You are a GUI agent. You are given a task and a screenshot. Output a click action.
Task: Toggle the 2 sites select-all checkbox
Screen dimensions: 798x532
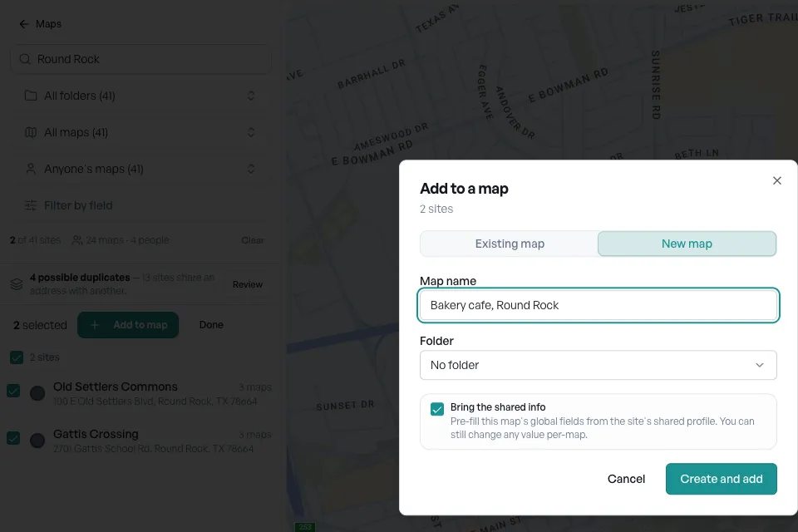coord(17,357)
